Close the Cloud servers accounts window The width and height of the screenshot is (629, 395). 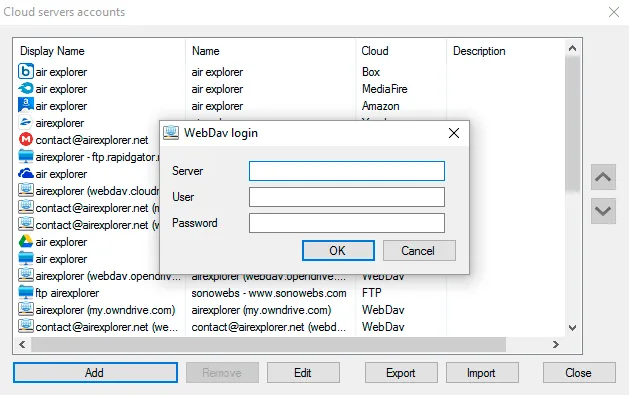pos(614,12)
